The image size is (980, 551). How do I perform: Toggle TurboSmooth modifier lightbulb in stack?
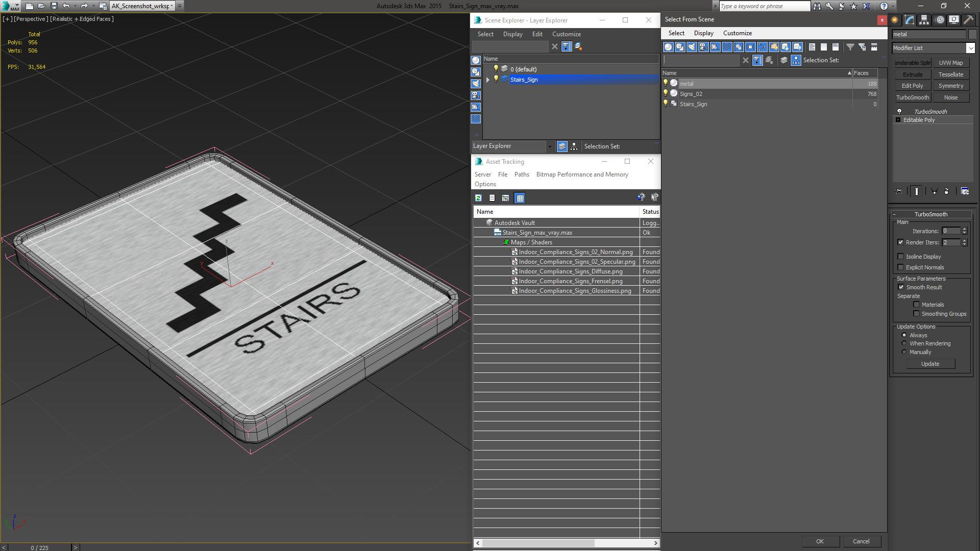pos(899,111)
